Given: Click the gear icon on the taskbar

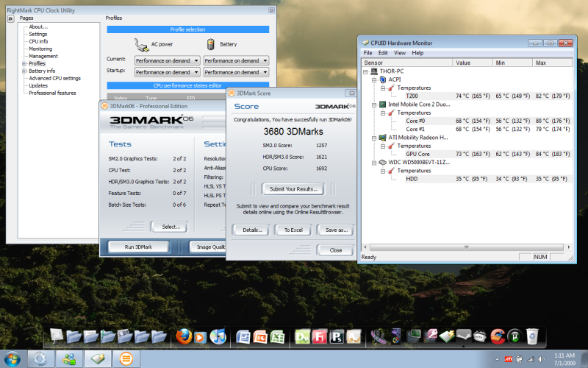Looking at the screenshot, I should coord(40,359).
